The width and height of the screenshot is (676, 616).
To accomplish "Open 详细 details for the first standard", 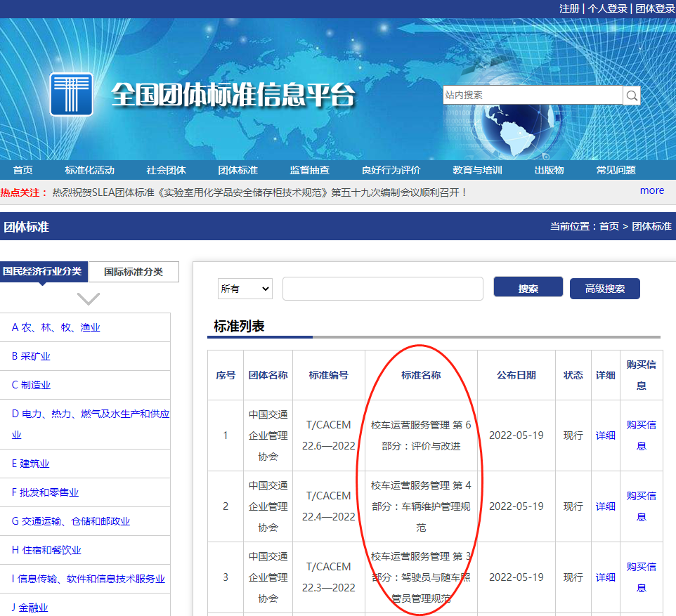I will click(606, 435).
